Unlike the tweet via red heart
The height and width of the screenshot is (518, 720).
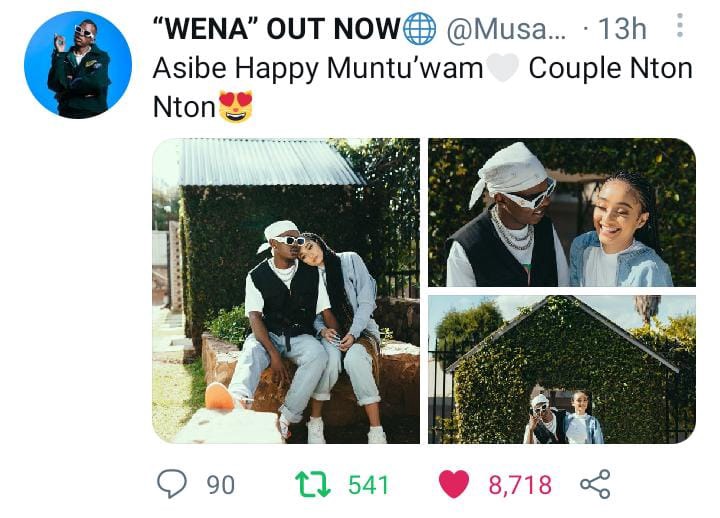point(454,484)
